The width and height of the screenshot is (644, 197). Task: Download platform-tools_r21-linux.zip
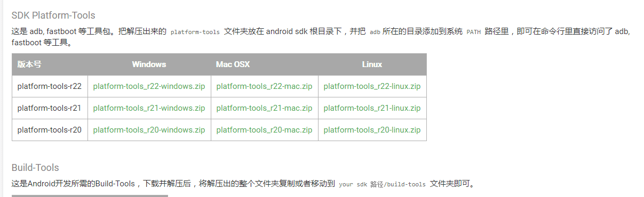[x=372, y=108]
